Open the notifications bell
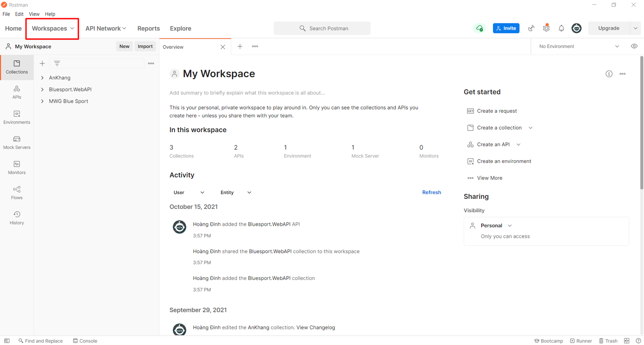 [x=561, y=28]
